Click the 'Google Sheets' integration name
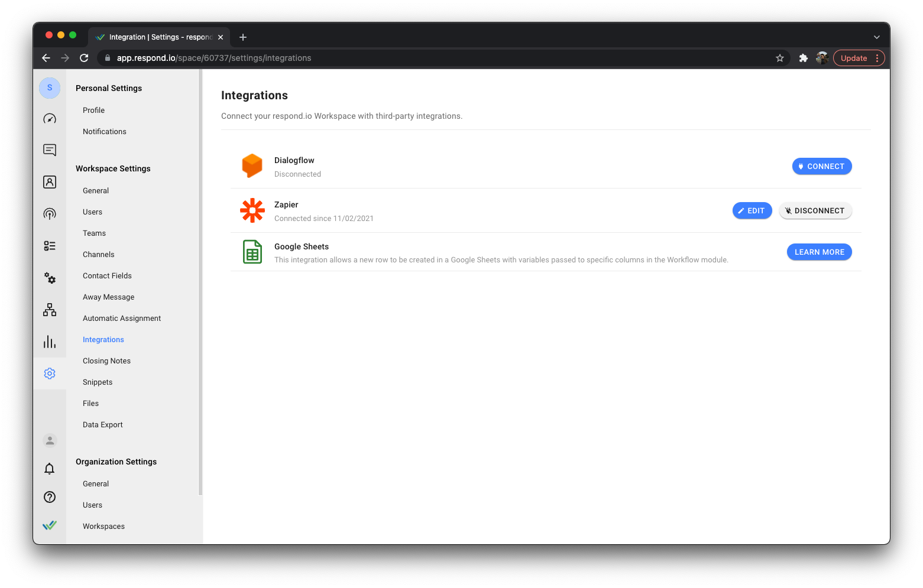 301,246
